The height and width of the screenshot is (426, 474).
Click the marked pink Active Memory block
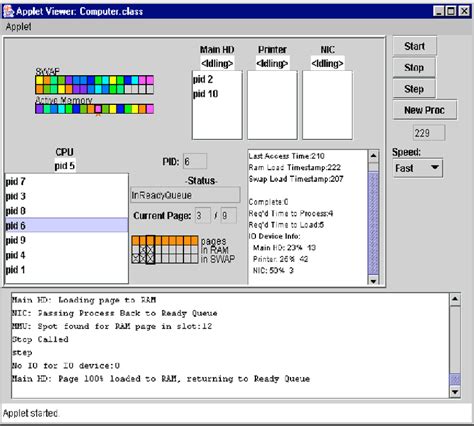point(98,109)
